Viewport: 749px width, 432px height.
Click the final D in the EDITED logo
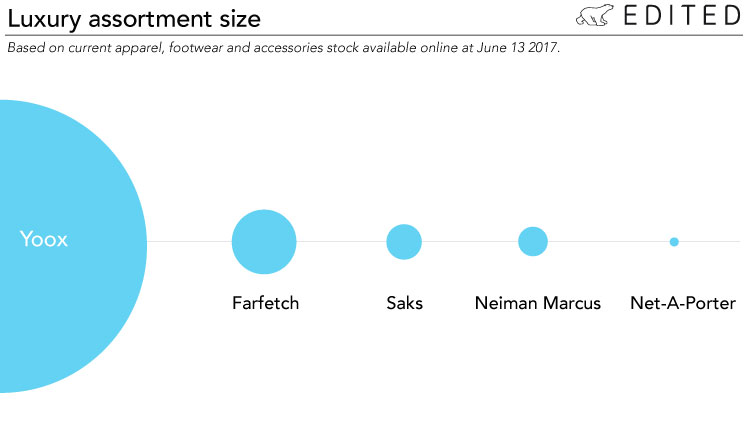click(x=732, y=15)
